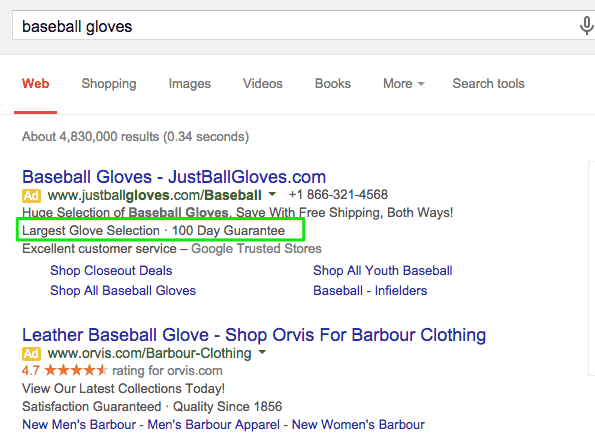The height and width of the screenshot is (440, 595).
Task: Open the Baseball - Infielders sitelink
Action: point(370,291)
